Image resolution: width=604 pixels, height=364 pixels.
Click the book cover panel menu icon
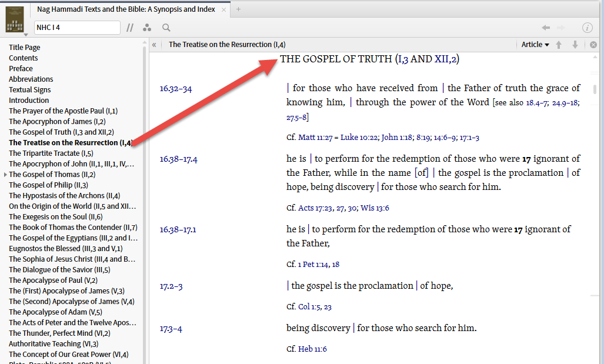coord(15,19)
